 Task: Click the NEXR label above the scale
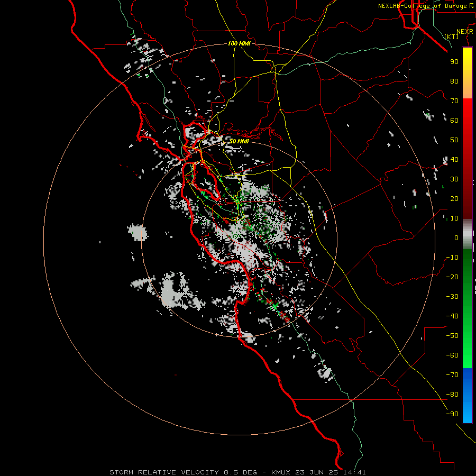465,32
